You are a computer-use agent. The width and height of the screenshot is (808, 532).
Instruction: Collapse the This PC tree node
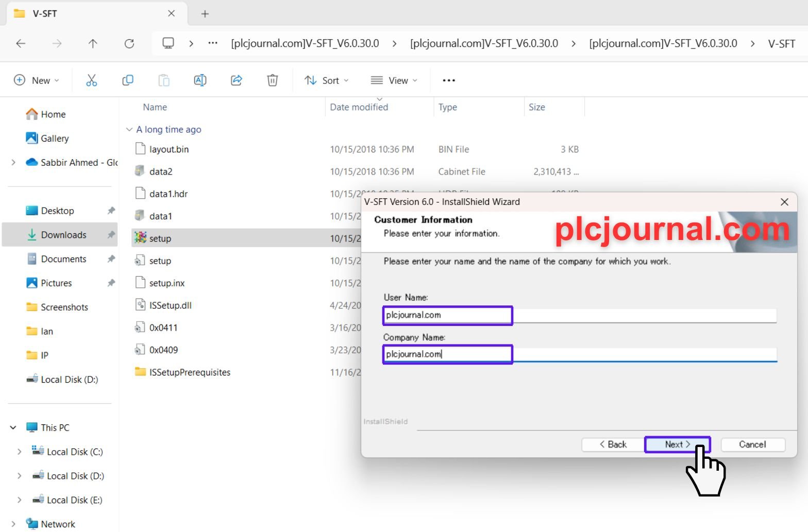13,427
